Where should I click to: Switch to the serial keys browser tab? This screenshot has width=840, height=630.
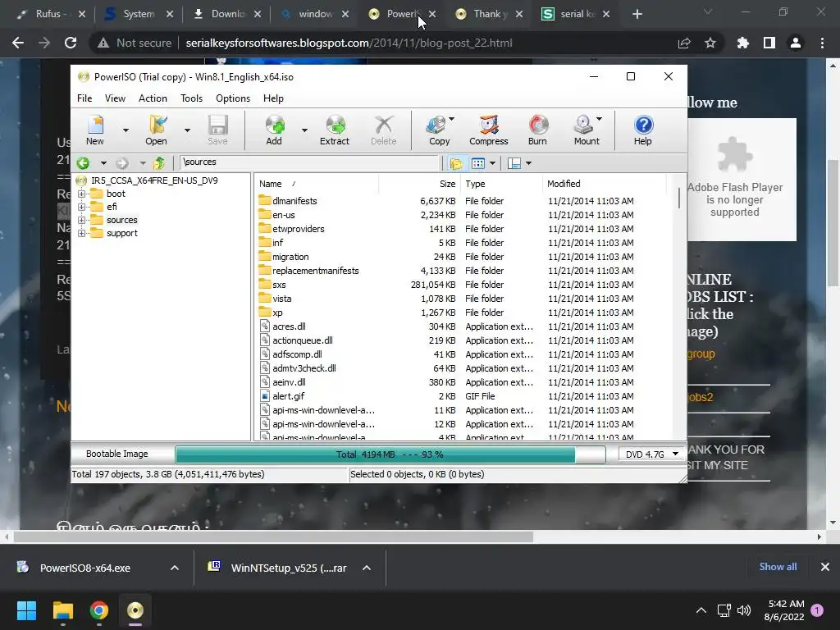pyautogui.click(x=577, y=14)
